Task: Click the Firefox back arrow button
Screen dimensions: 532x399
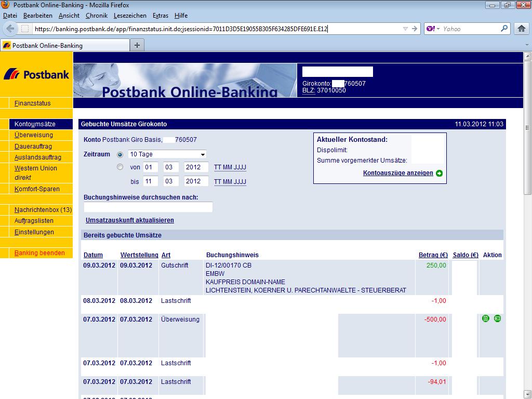Action: pyautogui.click(x=10, y=29)
